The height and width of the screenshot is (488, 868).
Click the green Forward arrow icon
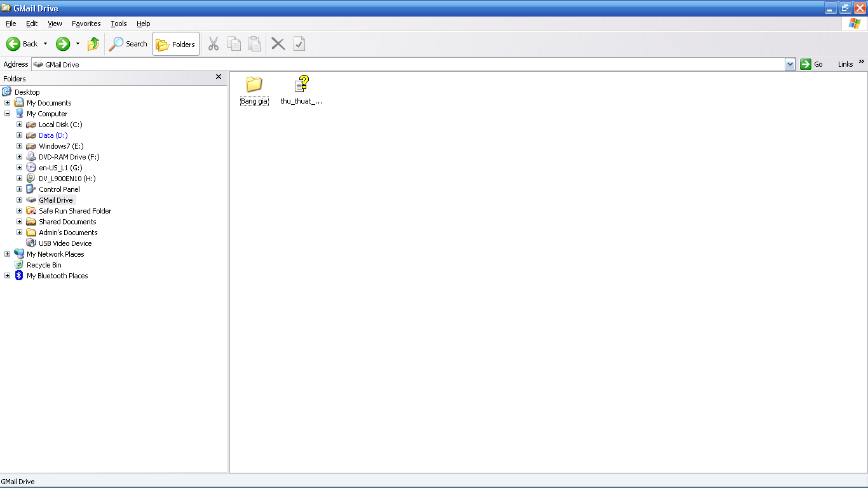[62, 44]
